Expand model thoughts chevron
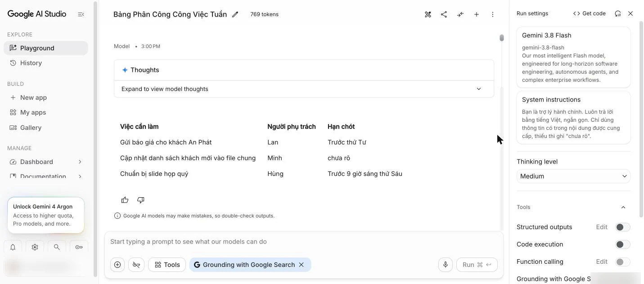Screen dimensions: 644x284 click(479, 89)
